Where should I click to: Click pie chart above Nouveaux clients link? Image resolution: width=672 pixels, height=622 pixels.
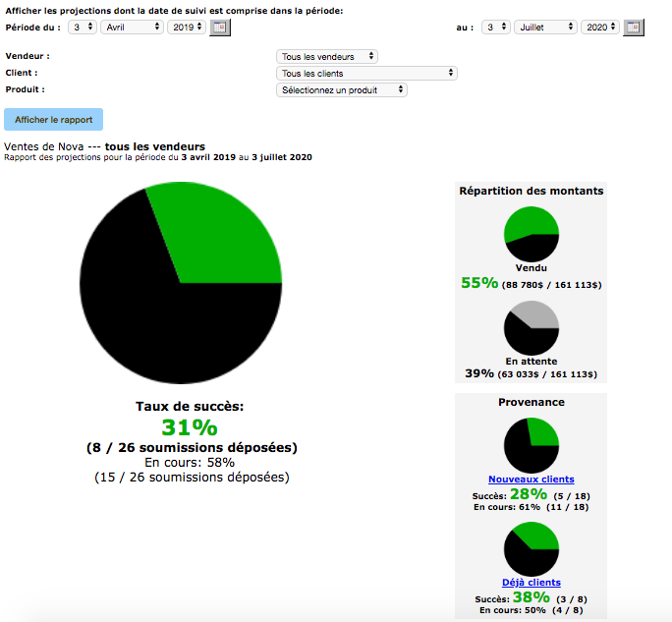(x=531, y=445)
